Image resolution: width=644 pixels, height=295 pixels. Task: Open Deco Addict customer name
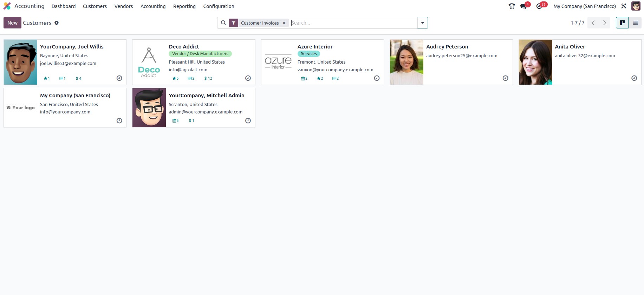tap(184, 47)
